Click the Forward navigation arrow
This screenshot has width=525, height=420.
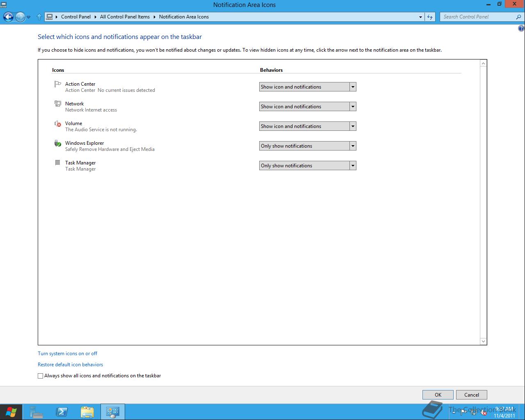(20, 17)
